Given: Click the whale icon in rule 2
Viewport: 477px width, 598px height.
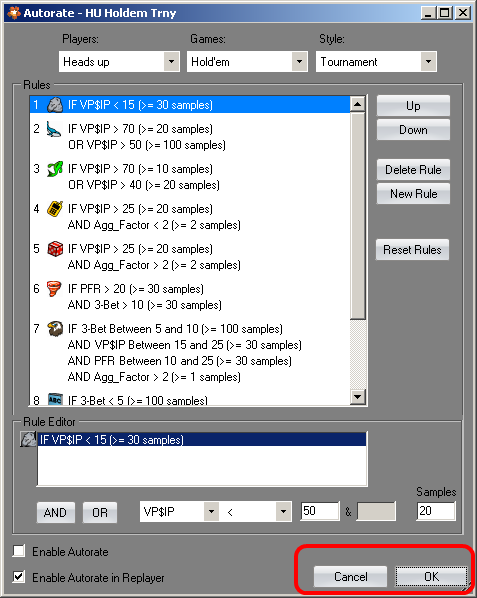Looking at the screenshot, I should pos(54,129).
